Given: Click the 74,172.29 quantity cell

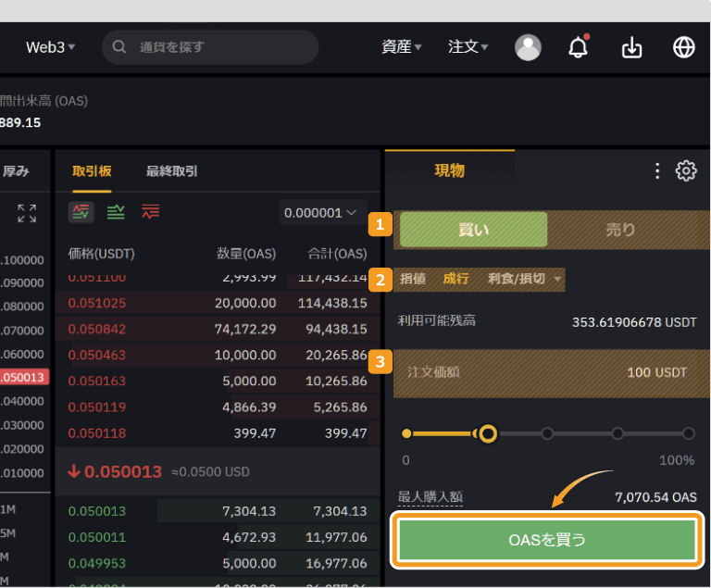Looking at the screenshot, I should tap(245, 329).
